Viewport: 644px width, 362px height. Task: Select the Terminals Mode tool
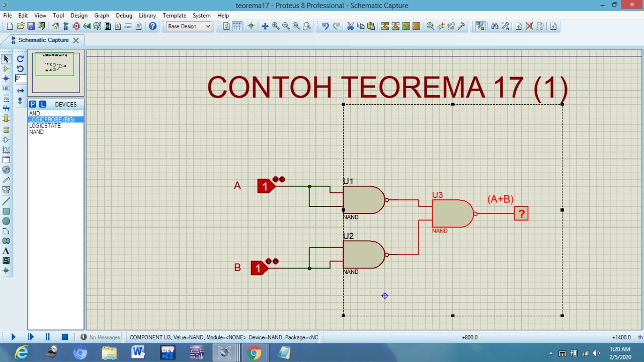coord(6,129)
